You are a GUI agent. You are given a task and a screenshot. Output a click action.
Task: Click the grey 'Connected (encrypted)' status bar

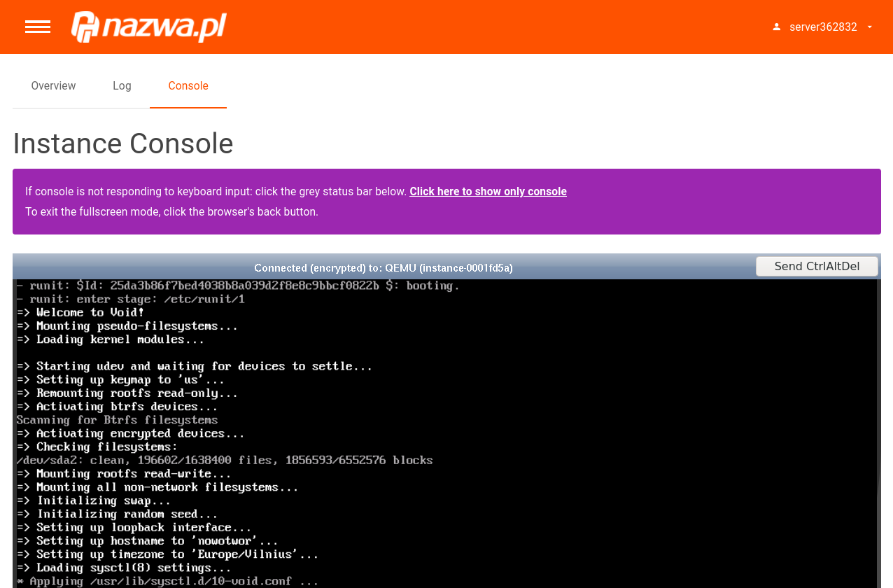click(x=384, y=268)
